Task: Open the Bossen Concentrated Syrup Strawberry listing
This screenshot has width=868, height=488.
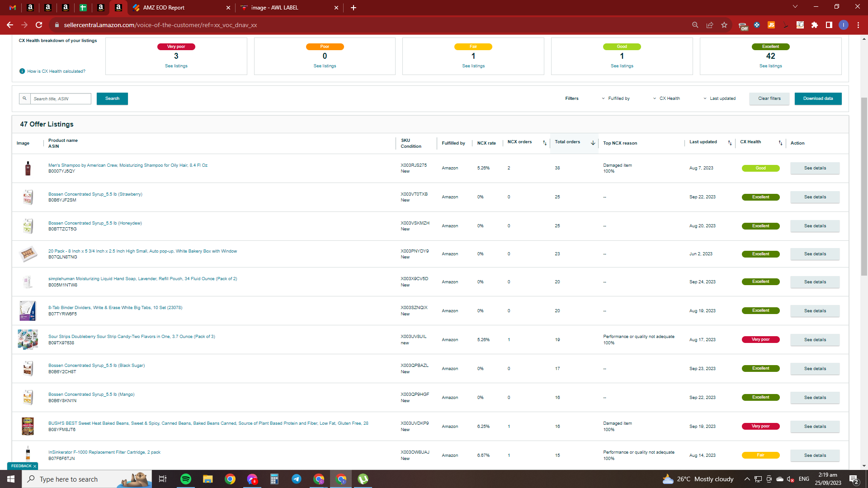Action: pos(95,194)
